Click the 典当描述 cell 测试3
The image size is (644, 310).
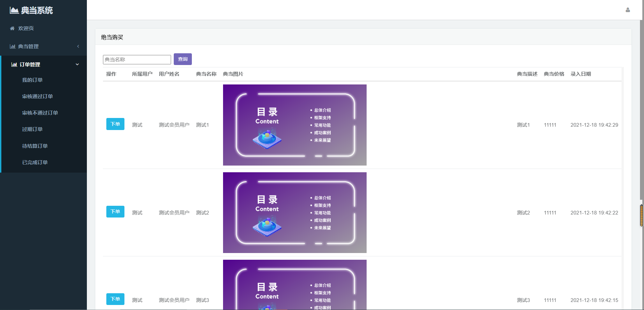524,300
